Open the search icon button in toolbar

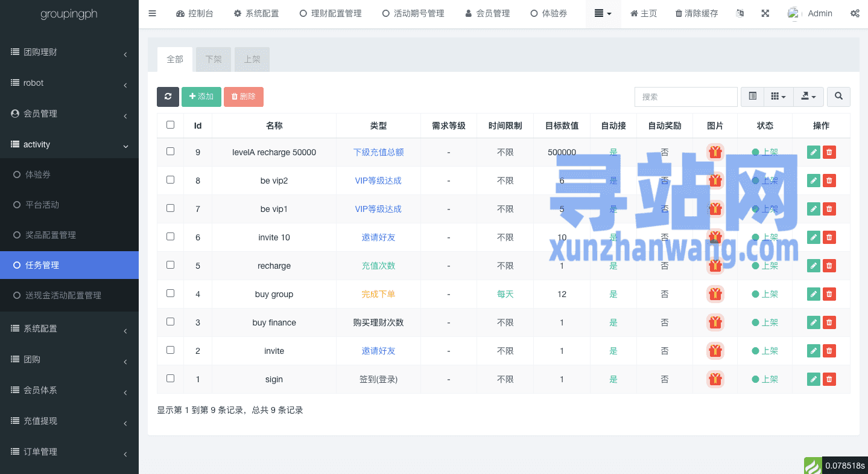[838, 97]
